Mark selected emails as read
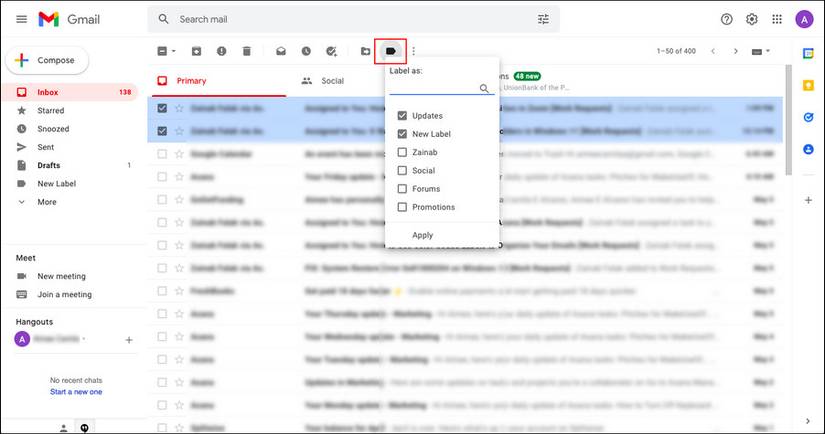The image size is (825, 434). click(281, 51)
